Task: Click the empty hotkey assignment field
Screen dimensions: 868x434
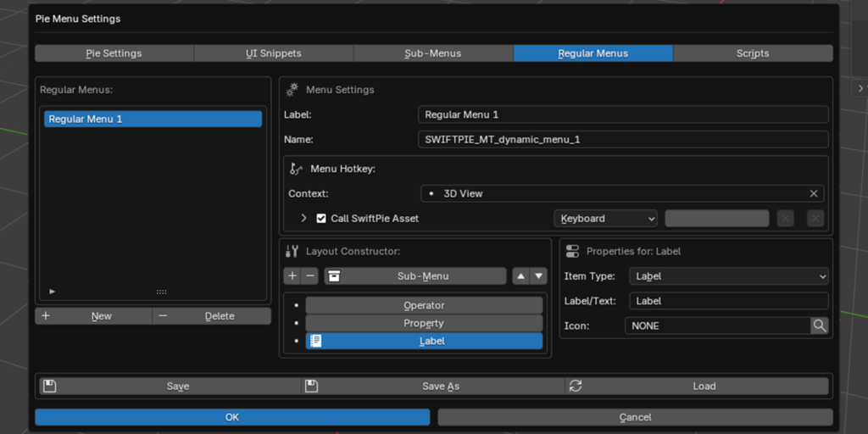Action: (717, 218)
